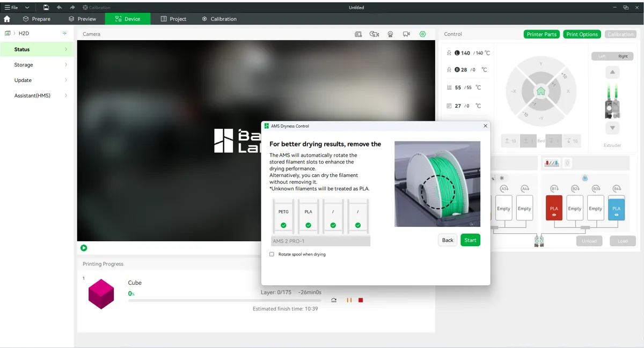Viewport: 644px width, 348px height.
Task: Click the Cube print progress bar
Action: point(225,300)
